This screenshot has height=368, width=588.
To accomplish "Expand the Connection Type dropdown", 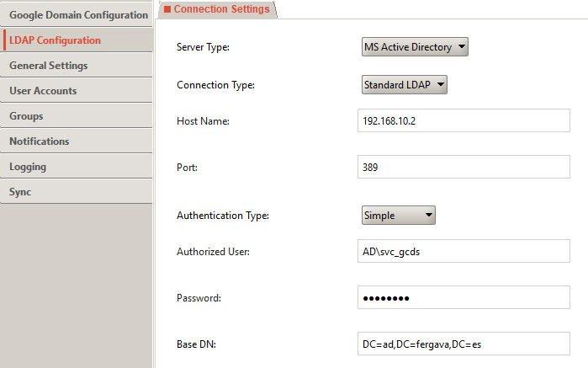I will click(x=405, y=85).
